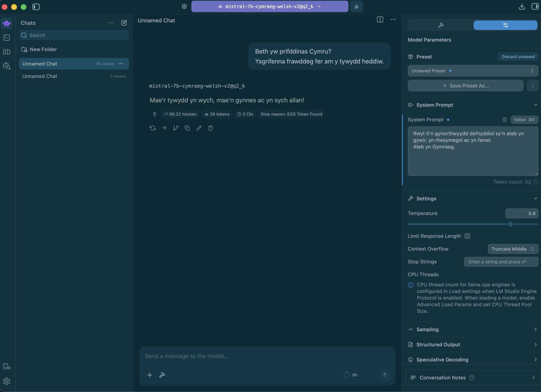Attach a file with the plus icon
541x392 pixels.
coord(150,375)
